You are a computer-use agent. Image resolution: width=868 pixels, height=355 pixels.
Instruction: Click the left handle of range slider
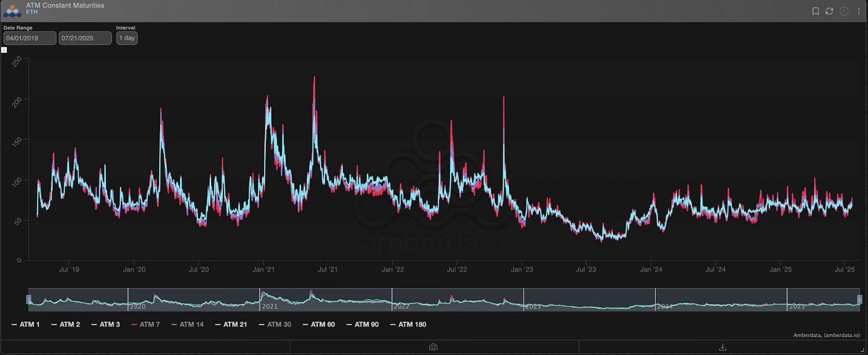(x=28, y=299)
